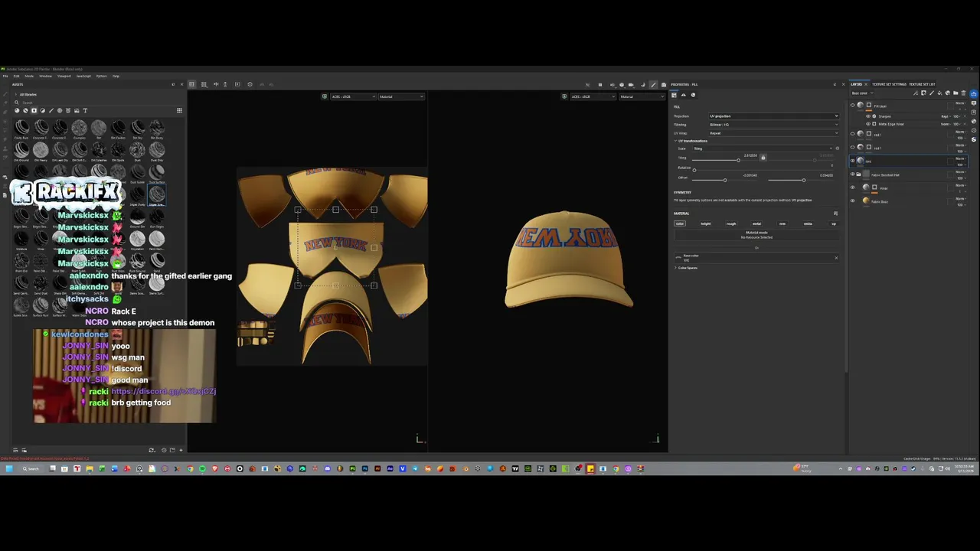The width and height of the screenshot is (980, 551).
Task: Filter assets by brushes icon
Action: point(51,110)
